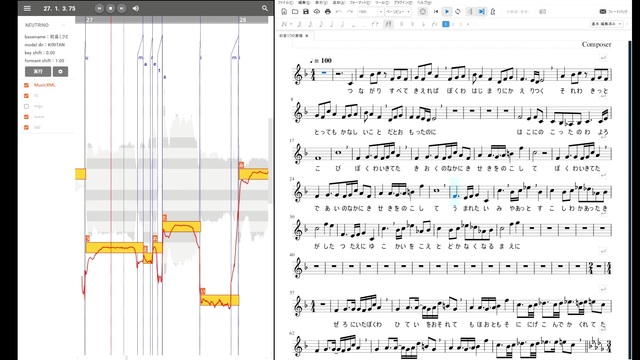Viewport: 640px width, 360px height.
Task: Open the zoom percentage dropdown
Action: click(371, 12)
